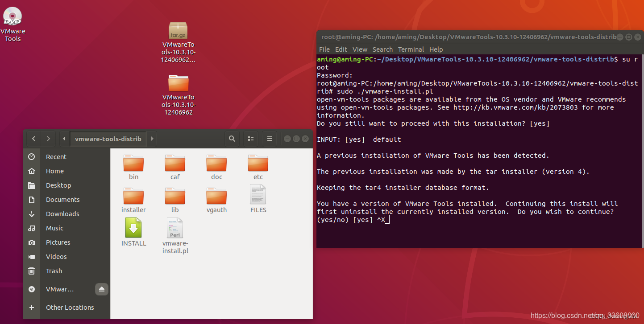Click 'Keeping the tar4 installer database format.' line

point(403,188)
